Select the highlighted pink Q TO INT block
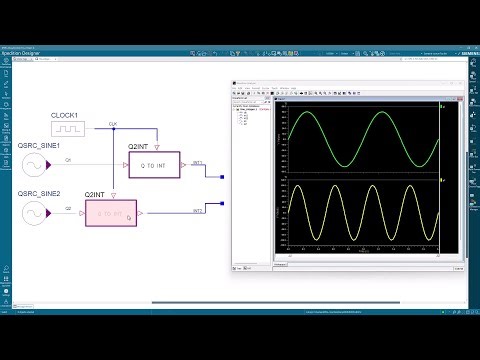 pos(111,213)
